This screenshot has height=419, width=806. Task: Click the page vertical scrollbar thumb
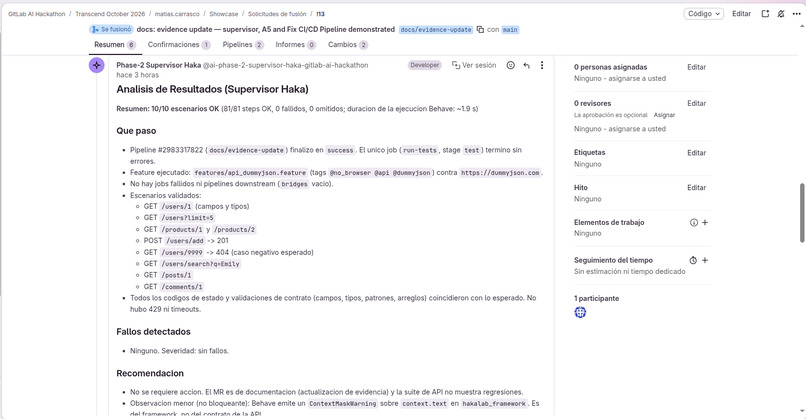pos(801,212)
